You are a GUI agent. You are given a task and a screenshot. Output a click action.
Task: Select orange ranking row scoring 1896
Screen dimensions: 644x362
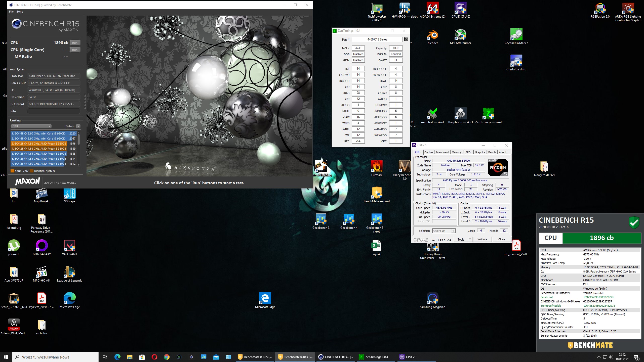(43, 144)
